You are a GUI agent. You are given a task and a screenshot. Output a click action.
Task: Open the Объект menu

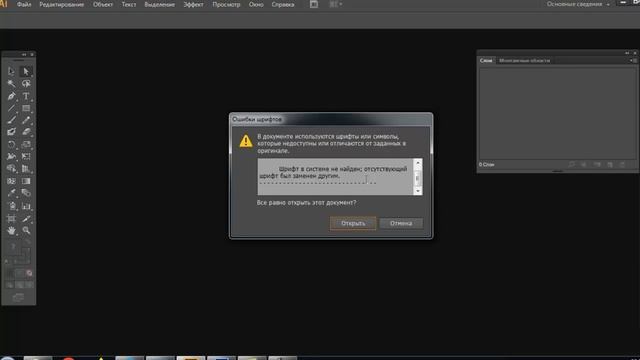tap(103, 4)
